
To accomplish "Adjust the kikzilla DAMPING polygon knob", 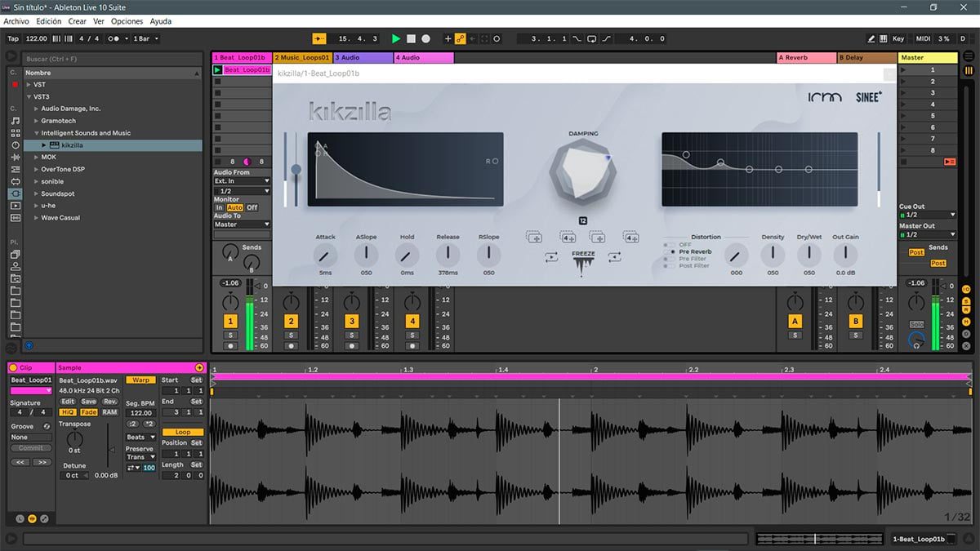I will 583,171.
